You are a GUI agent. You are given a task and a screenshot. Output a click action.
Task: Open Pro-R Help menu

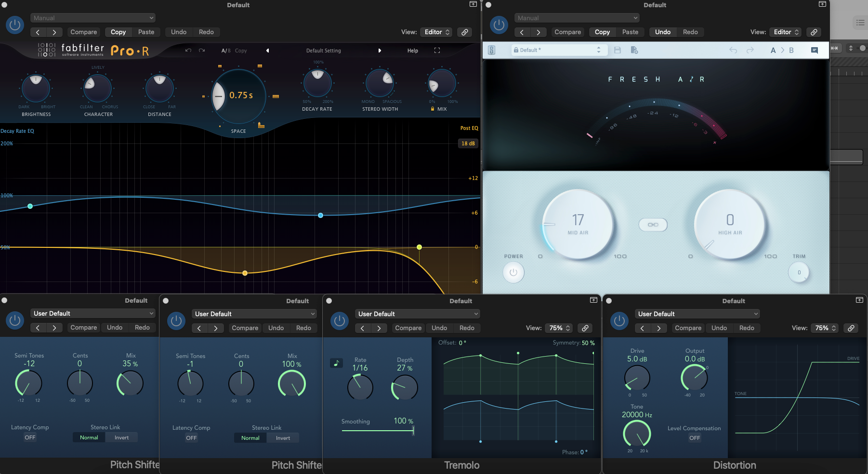[x=413, y=51]
